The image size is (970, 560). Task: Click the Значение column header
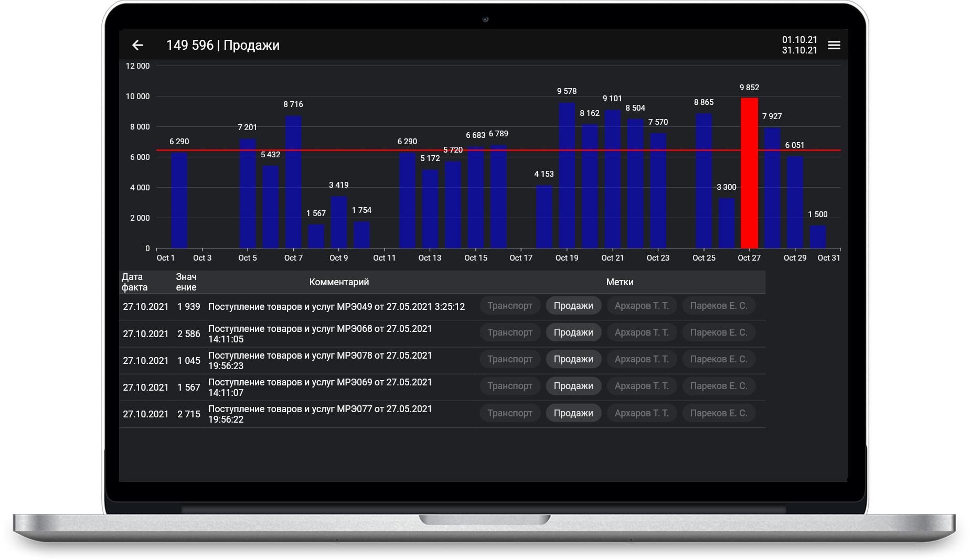point(186,282)
